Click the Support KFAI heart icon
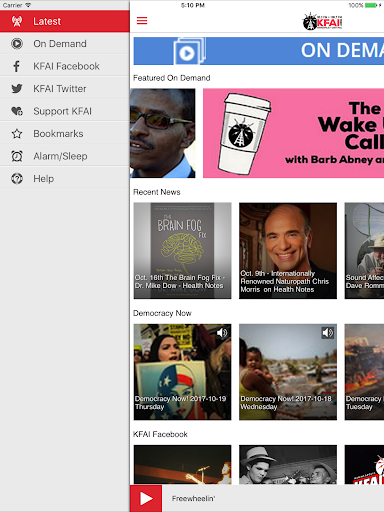 tap(17, 111)
